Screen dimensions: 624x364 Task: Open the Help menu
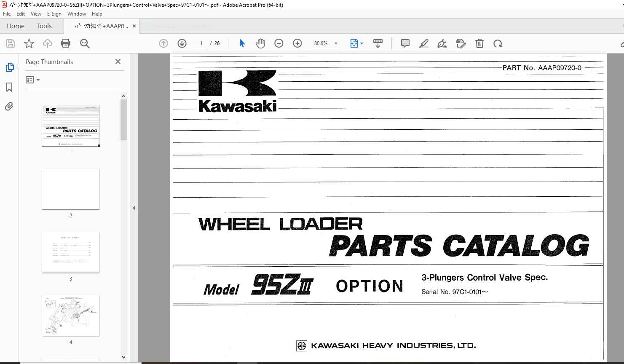pyautogui.click(x=97, y=14)
